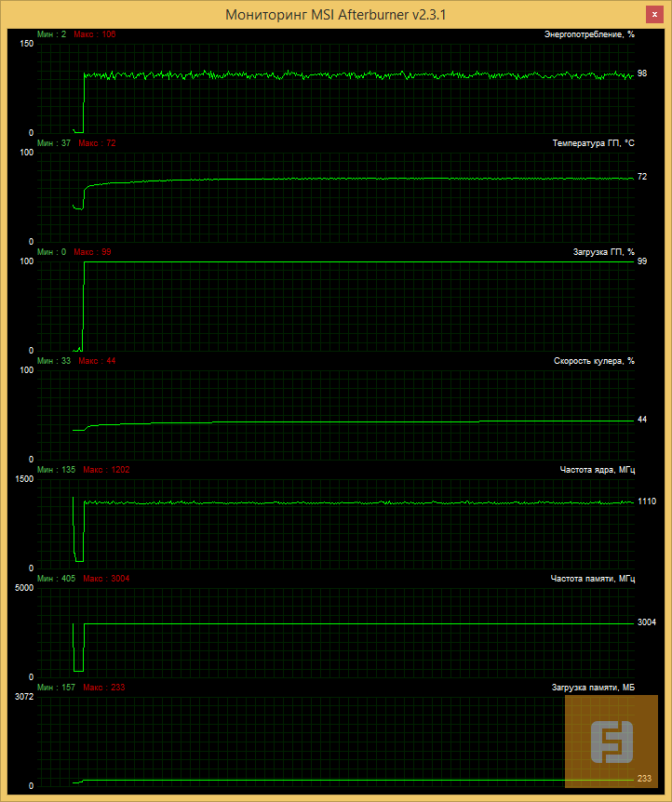
Task: Click the 5000 axis label on memory clock graph
Action: [x=24, y=588]
